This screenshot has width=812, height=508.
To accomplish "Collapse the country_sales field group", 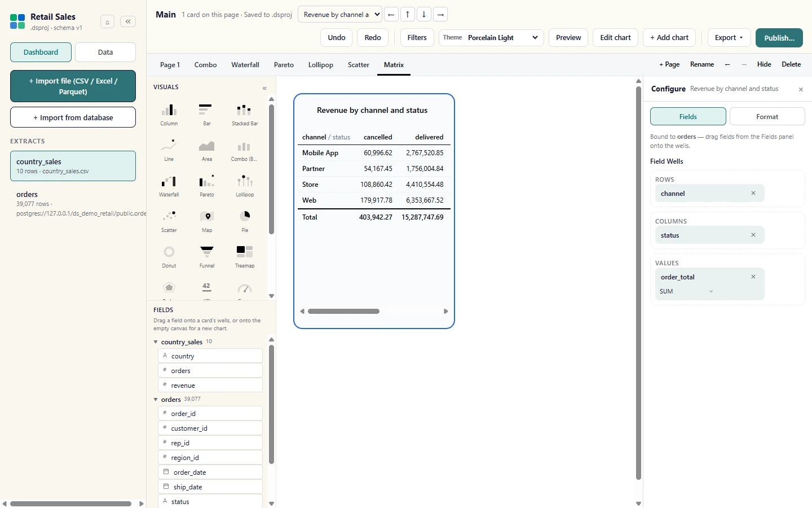I will click(156, 341).
